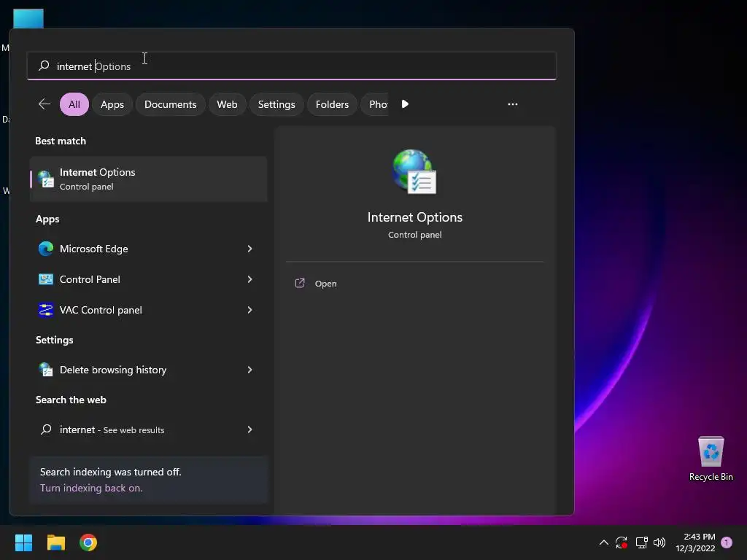Open the Microsoft Edge search result
The width and height of the screenshot is (747, 560).
click(x=148, y=249)
